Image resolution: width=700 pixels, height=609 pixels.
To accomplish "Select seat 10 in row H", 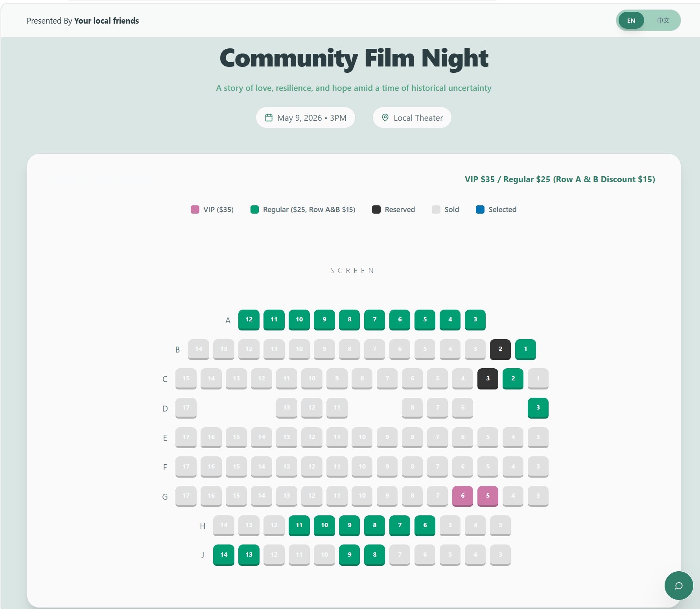I will point(324,526).
